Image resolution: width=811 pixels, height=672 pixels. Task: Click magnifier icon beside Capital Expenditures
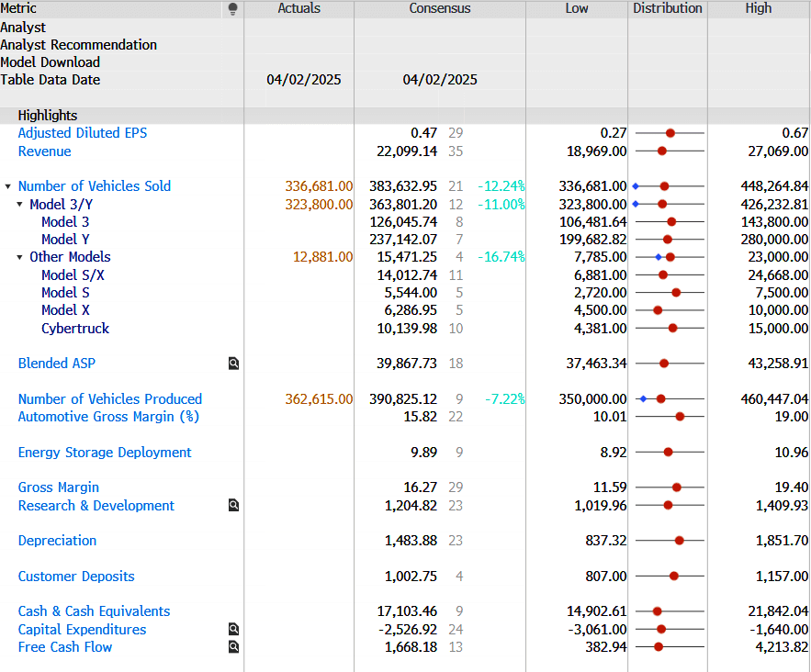pos(233,630)
